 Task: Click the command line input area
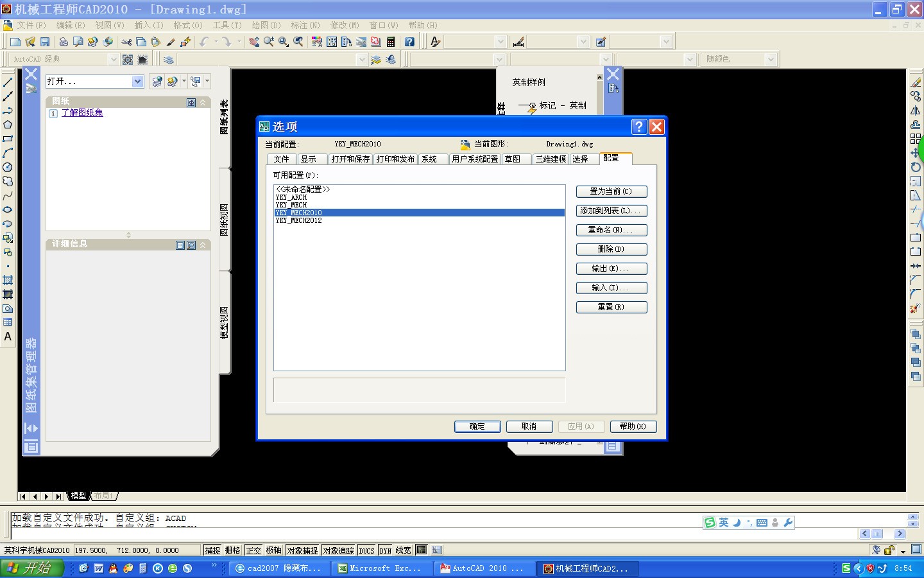coord(434,533)
